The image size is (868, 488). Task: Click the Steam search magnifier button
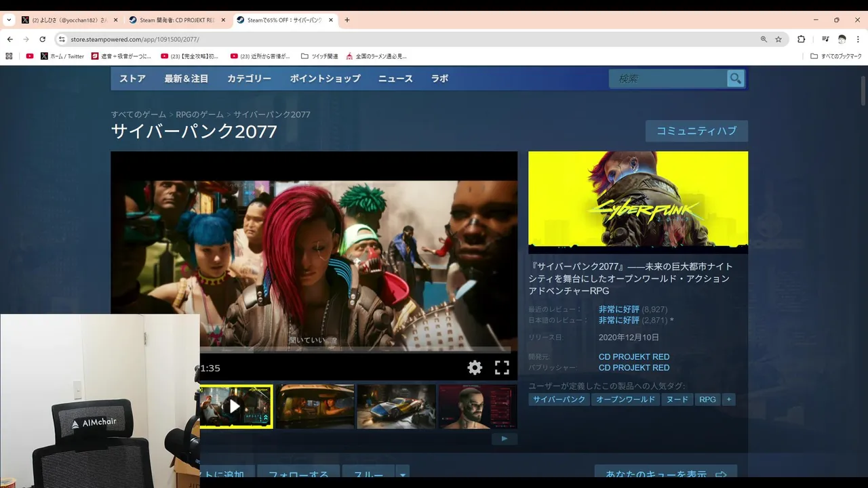(x=735, y=79)
